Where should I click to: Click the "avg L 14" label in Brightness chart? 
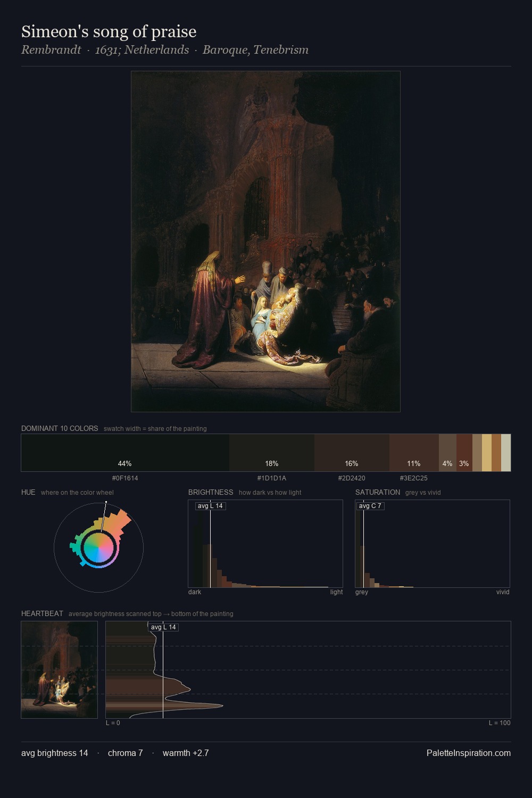tap(210, 506)
